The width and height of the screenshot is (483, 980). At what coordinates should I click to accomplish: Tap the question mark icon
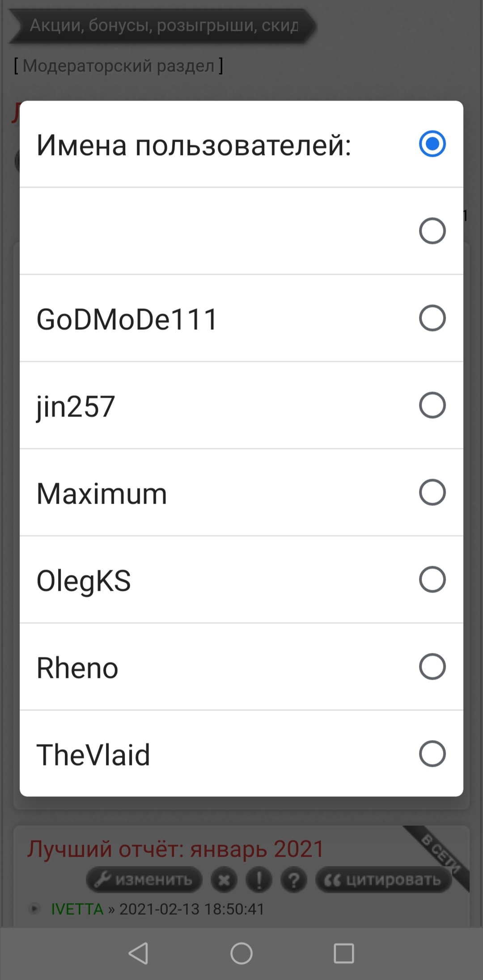(x=294, y=880)
